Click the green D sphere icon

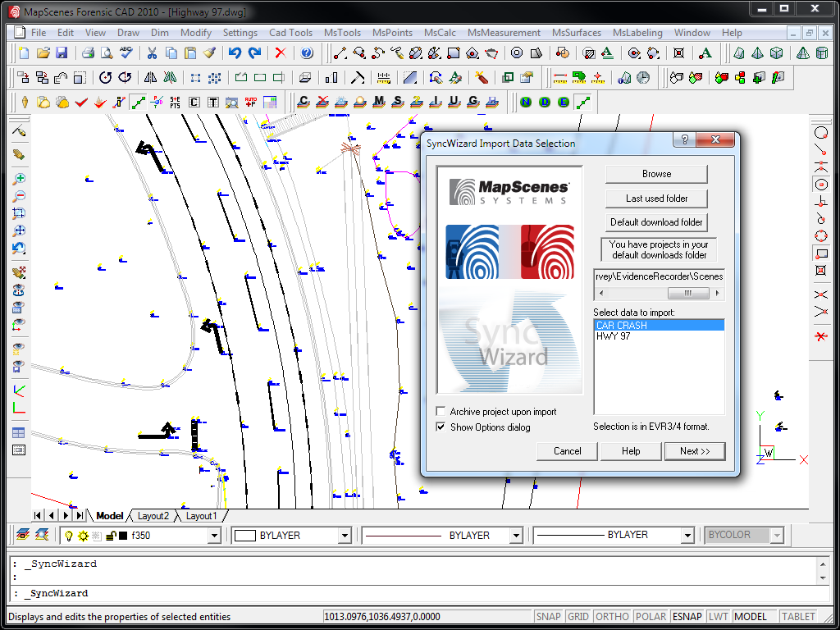point(545,102)
